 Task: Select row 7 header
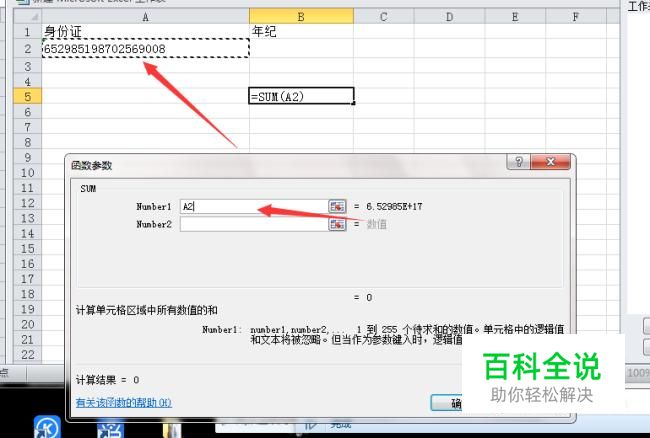point(27,127)
